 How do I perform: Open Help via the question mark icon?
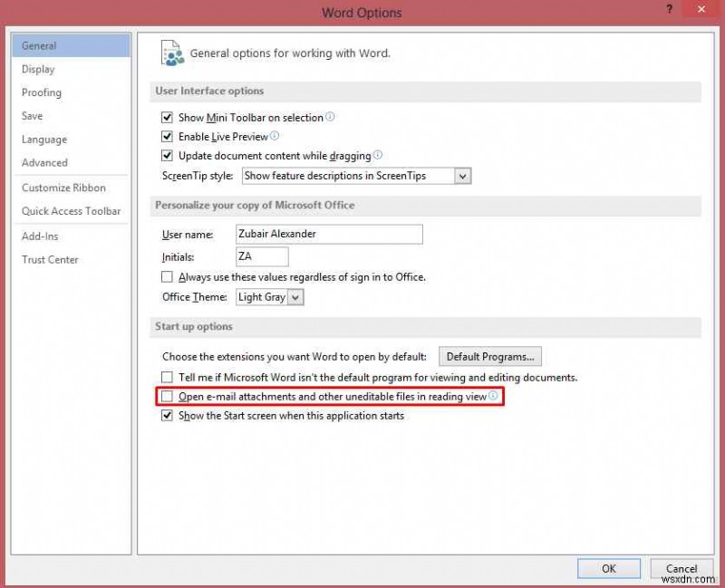(668, 9)
